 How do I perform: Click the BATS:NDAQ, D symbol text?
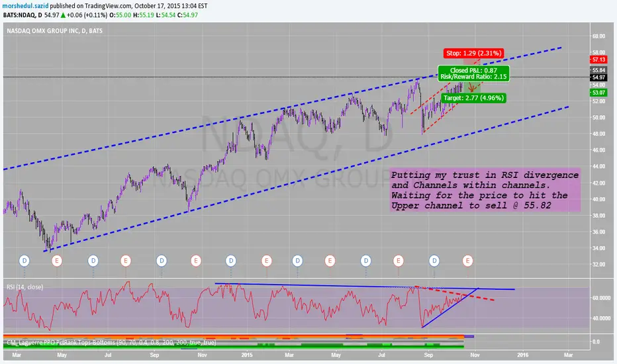(x=23, y=15)
